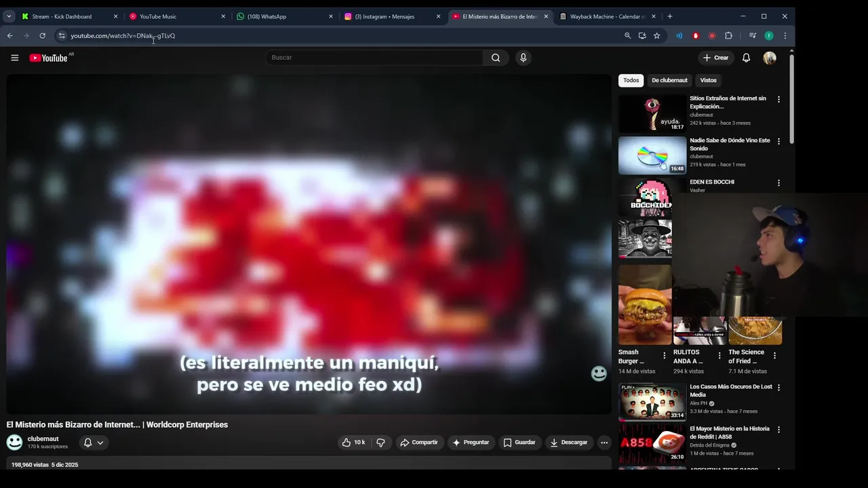Open Sitios Extraños de Internet thumbnail
Screen dimensions: 868x488
click(652, 113)
